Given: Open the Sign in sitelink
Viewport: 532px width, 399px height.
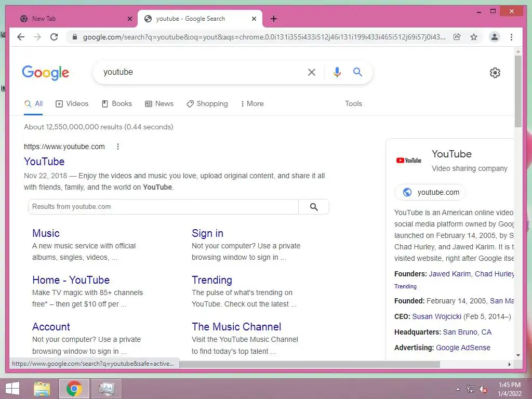Looking at the screenshot, I should click(x=207, y=233).
